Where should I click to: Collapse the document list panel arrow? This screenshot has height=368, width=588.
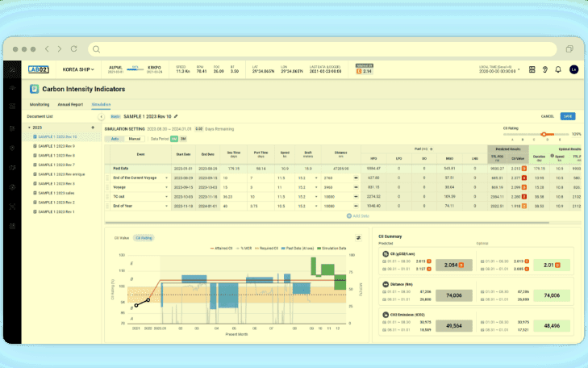[x=101, y=116]
